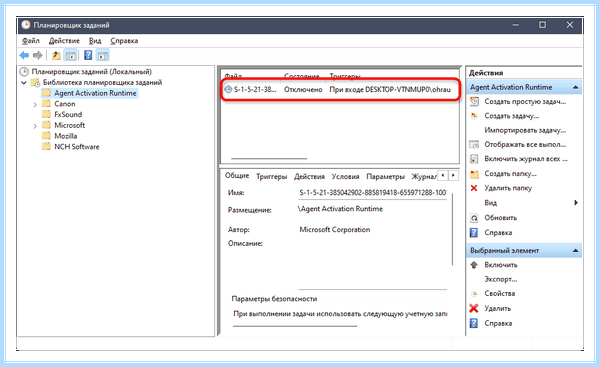Click the task list horizontal scrollbar
Screen dimensions: 600x367
pyautogui.click(x=269, y=158)
